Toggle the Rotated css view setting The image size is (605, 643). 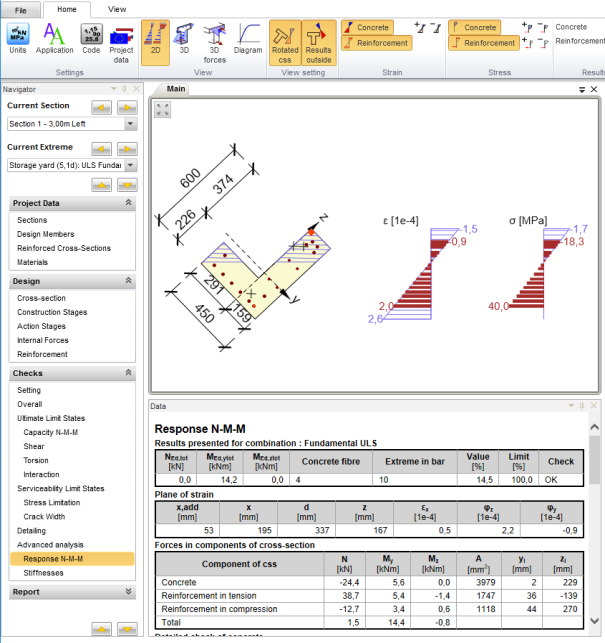tap(282, 41)
